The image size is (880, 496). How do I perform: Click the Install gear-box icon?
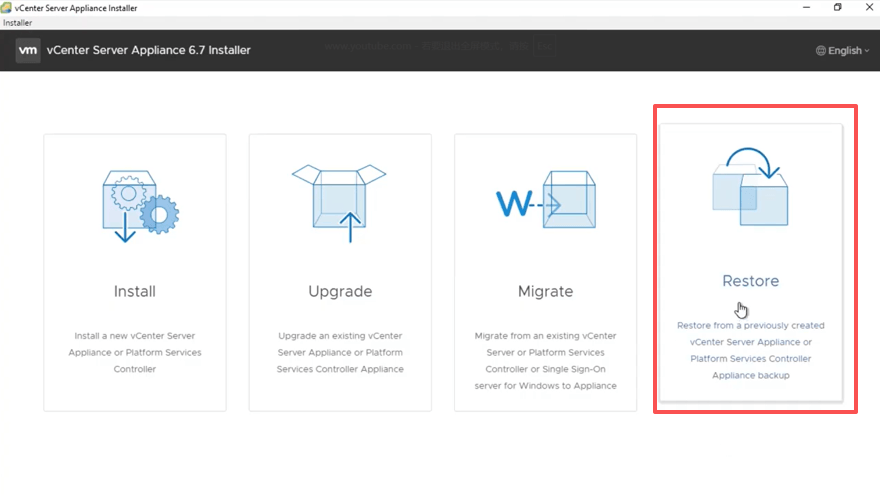(140, 206)
